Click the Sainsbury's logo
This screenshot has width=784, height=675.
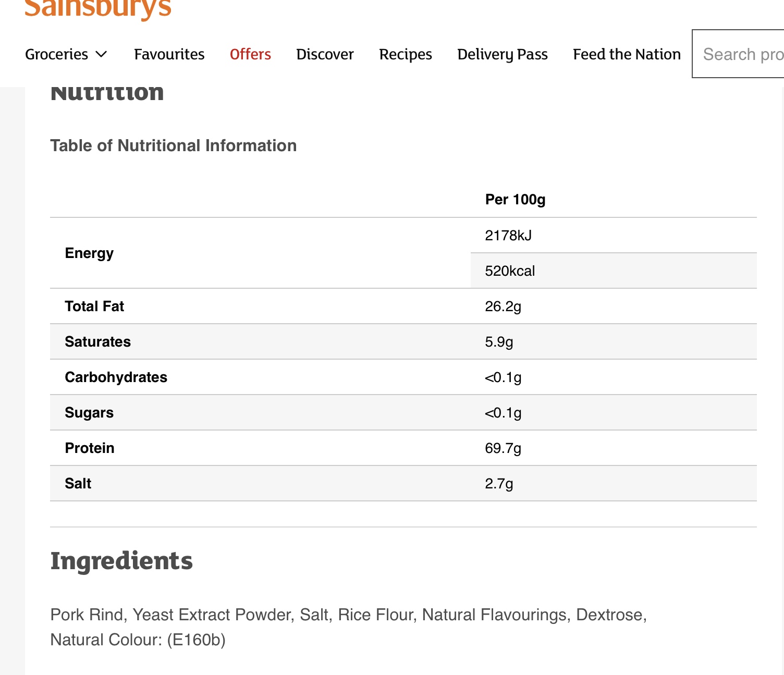pos(98,8)
